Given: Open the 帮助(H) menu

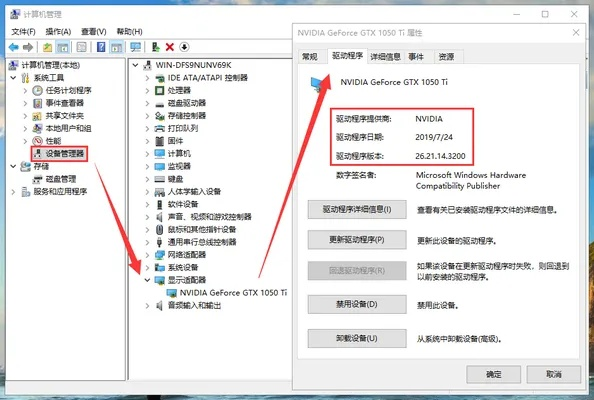Looking at the screenshot, I should pos(130,31).
